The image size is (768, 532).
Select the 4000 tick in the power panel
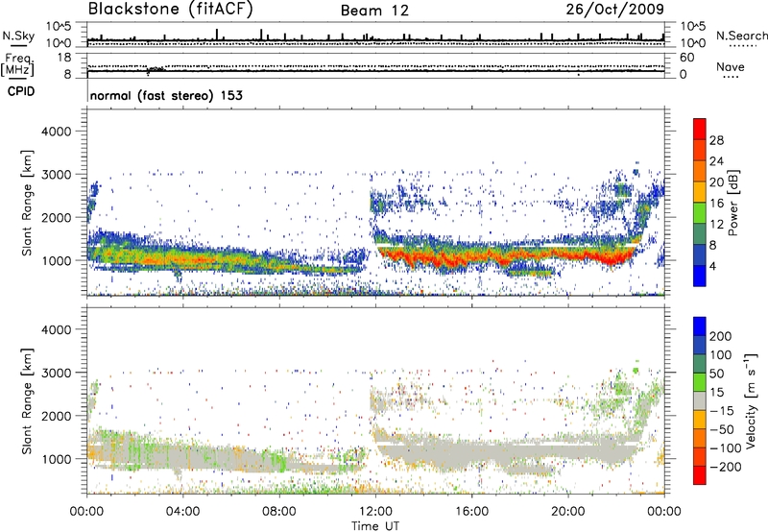tap(56, 132)
